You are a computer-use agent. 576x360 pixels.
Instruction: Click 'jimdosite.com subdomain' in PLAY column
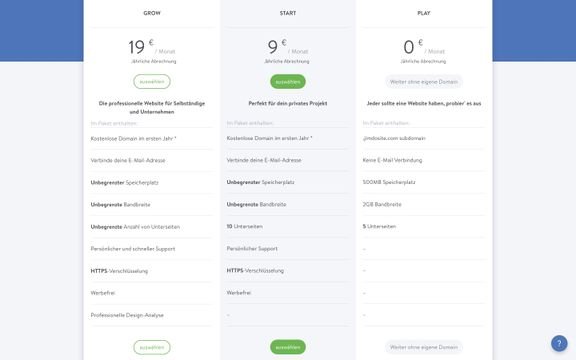(394, 138)
